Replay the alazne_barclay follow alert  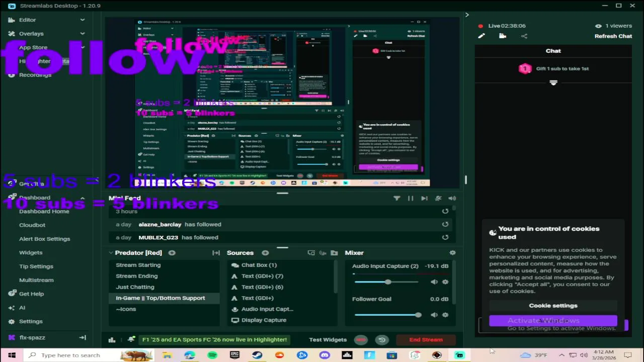click(x=445, y=224)
